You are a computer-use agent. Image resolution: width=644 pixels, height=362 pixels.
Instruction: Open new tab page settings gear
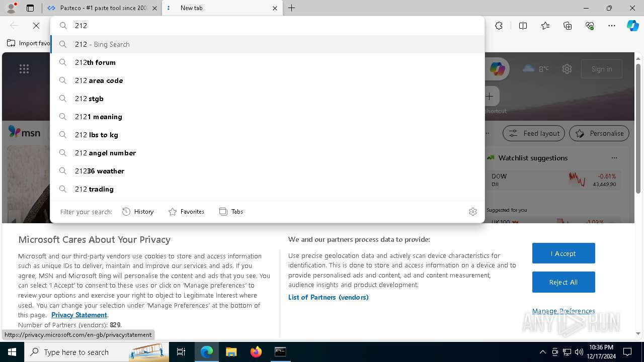(567, 69)
